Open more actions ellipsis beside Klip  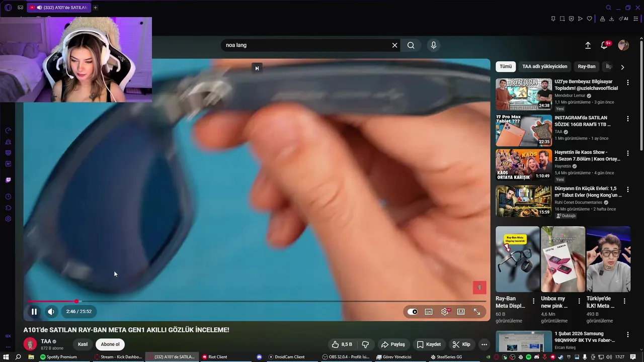point(484,344)
